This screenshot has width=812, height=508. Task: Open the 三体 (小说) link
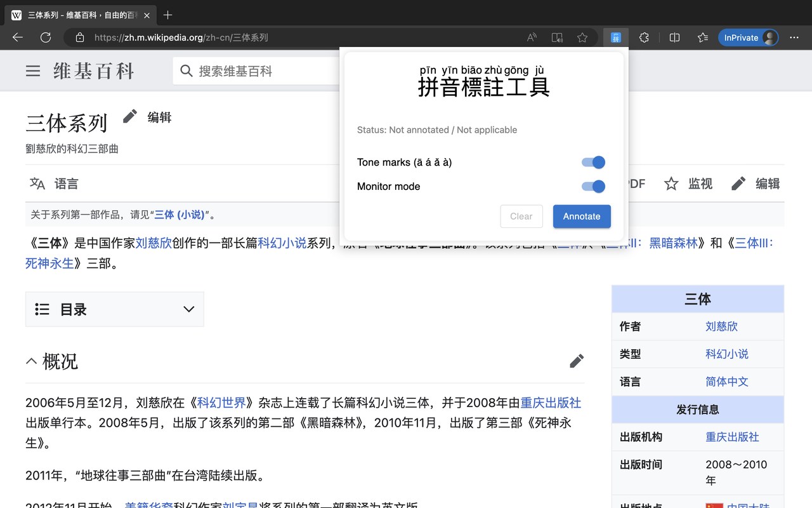180,215
